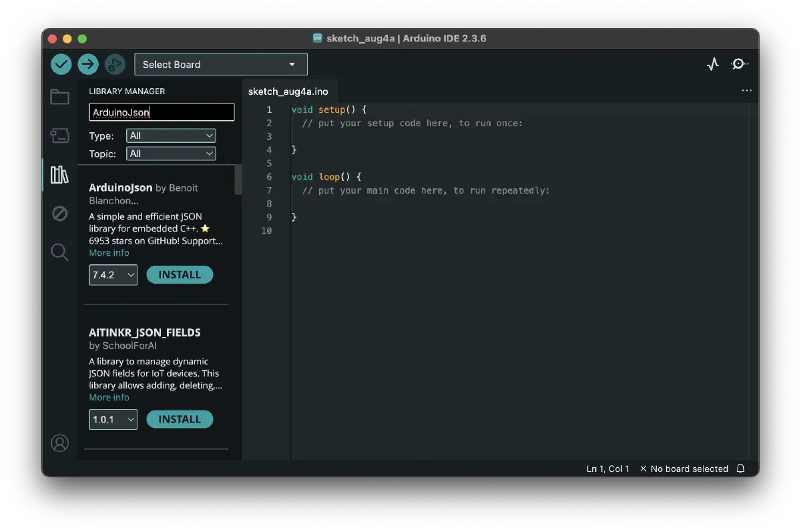Open the Serial Monitor
Viewport: 801px width, 532px height.
pos(740,63)
